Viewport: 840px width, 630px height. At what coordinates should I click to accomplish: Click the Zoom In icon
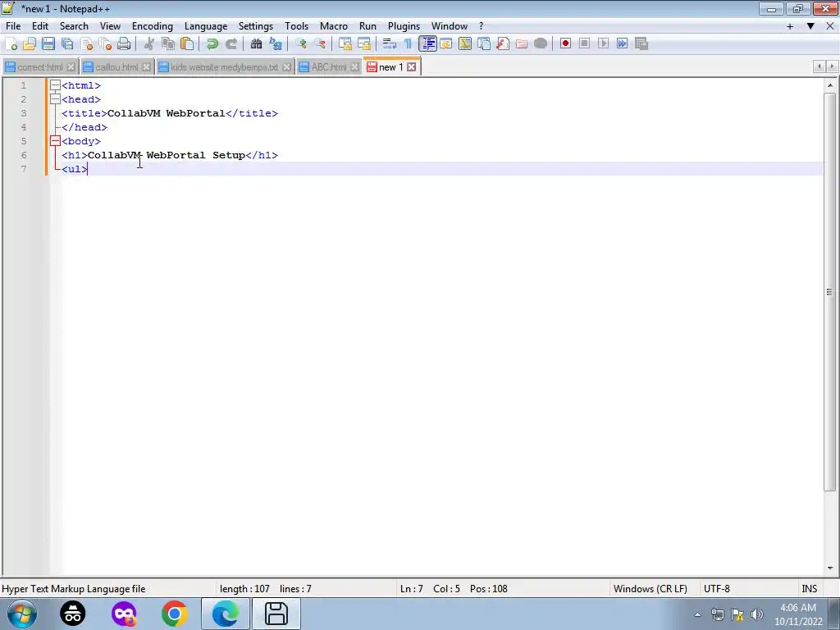[x=300, y=44]
